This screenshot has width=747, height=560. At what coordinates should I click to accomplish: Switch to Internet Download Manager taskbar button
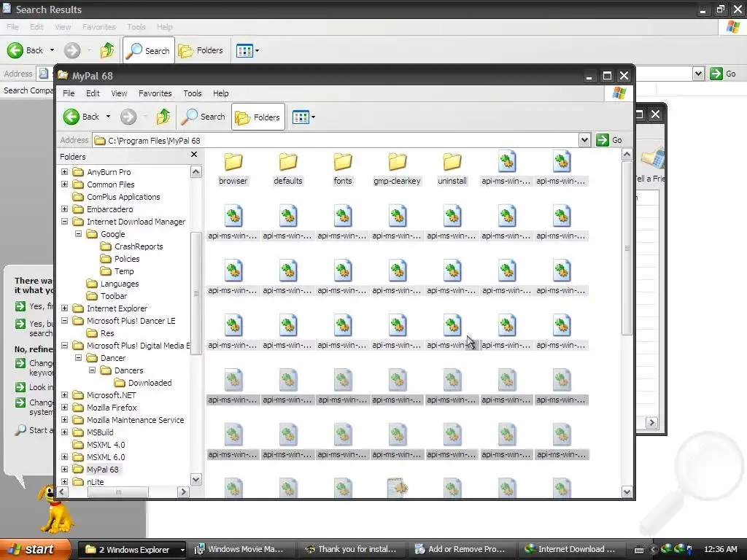coord(572,550)
